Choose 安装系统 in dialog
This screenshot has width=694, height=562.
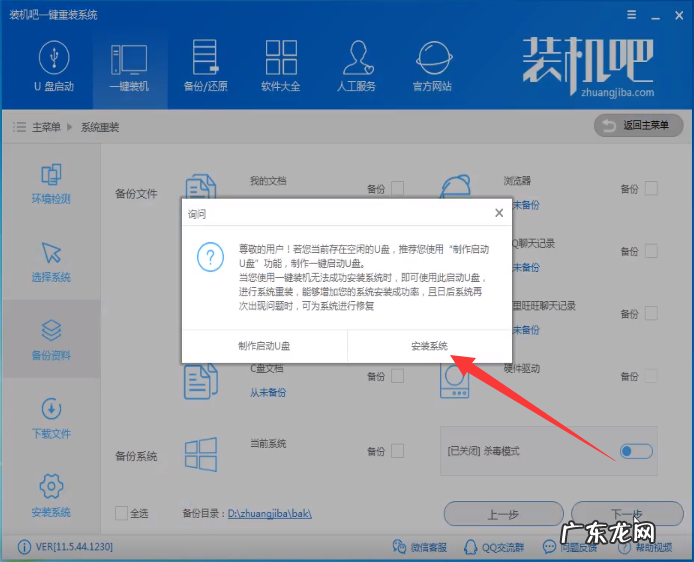click(x=430, y=346)
